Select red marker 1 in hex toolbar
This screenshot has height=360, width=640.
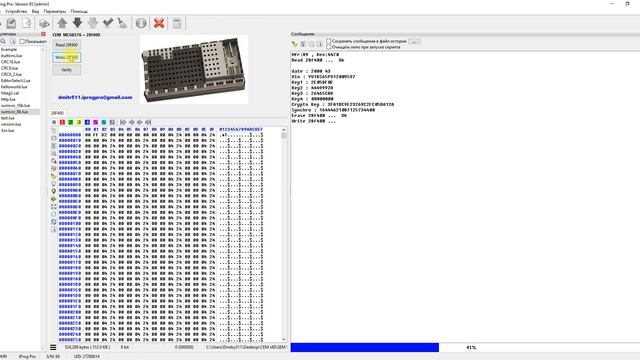click(x=62, y=122)
